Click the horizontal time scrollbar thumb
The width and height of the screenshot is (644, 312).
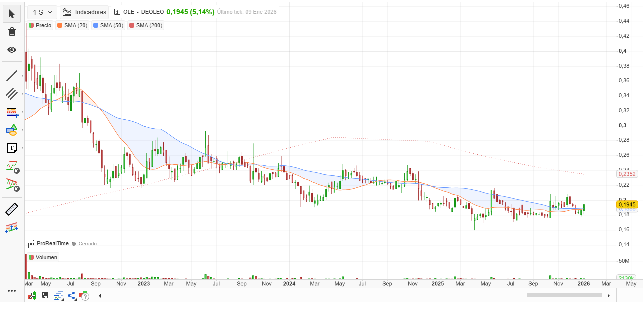coord(564,295)
